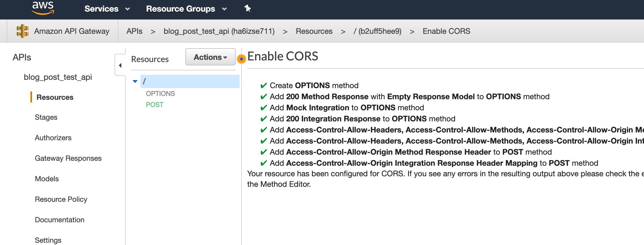Collapse the root resource tree arrow
The height and width of the screenshot is (245, 644).
135,81
